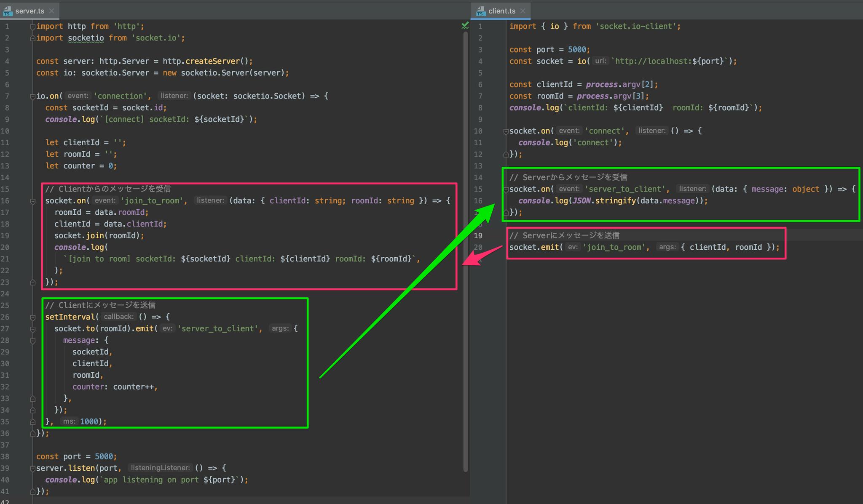The width and height of the screenshot is (863, 504).
Task: Click the 'join_to_room' string in server.ts
Action: (x=152, y=201)
